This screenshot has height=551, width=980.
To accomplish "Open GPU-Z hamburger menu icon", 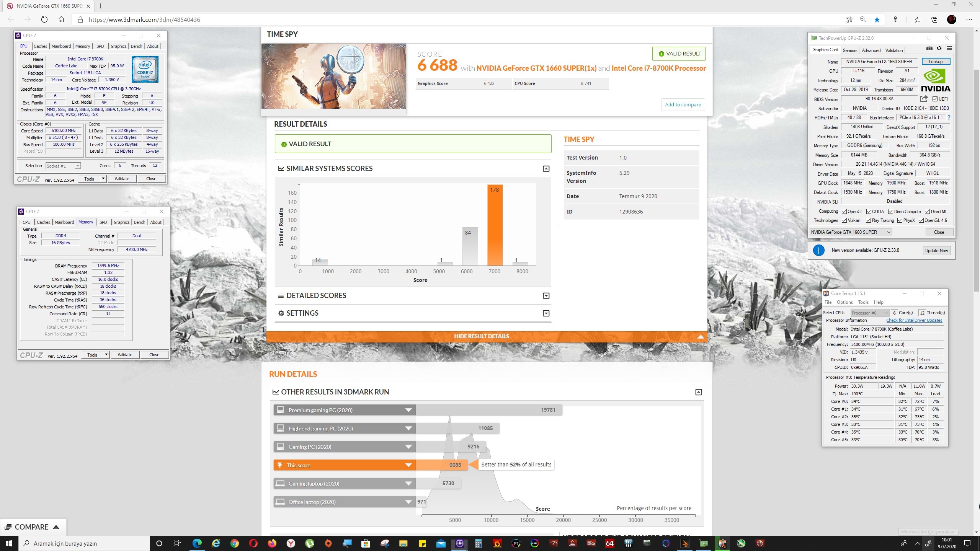I will pos(949,49).
